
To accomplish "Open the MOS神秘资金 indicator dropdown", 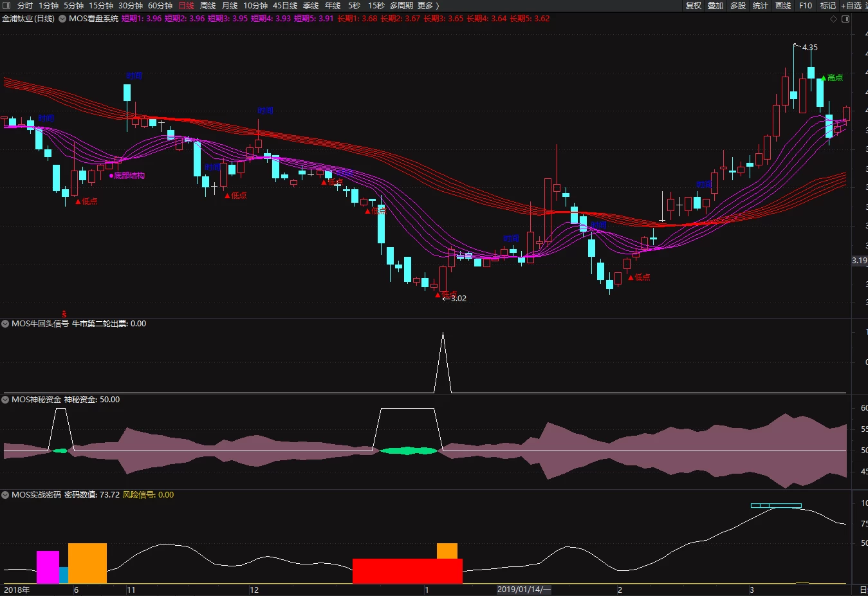I will [6, 400].
